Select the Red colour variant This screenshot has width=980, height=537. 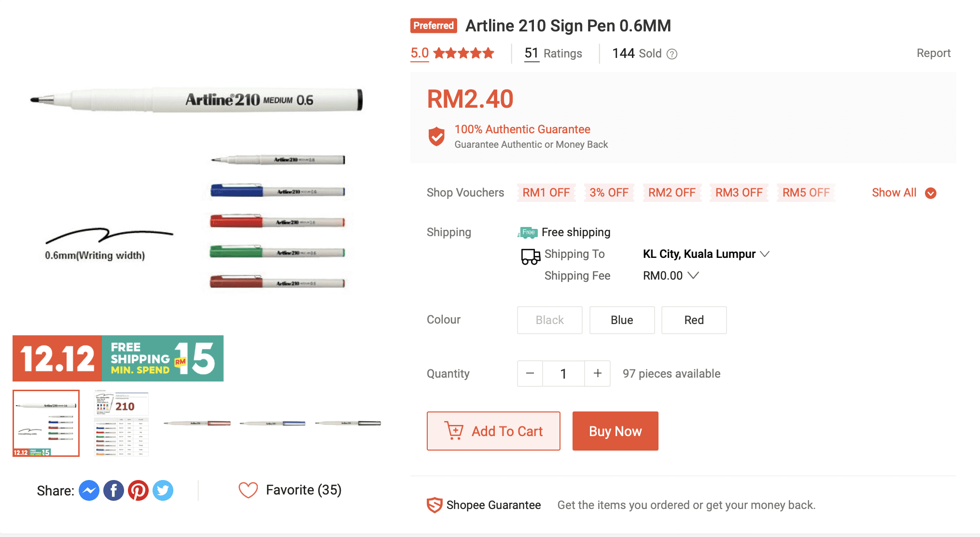click(x=694, y=320)
